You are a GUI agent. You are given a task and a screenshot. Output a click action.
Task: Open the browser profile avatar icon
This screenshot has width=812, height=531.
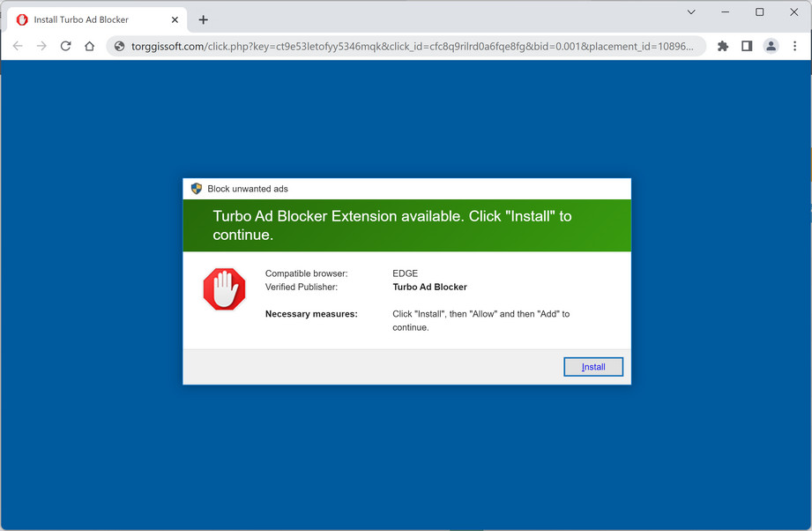(x=771, y=45)
